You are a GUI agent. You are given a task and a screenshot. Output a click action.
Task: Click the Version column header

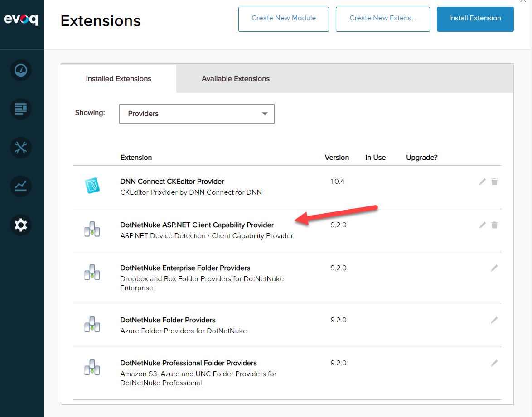tap(337, 158)
